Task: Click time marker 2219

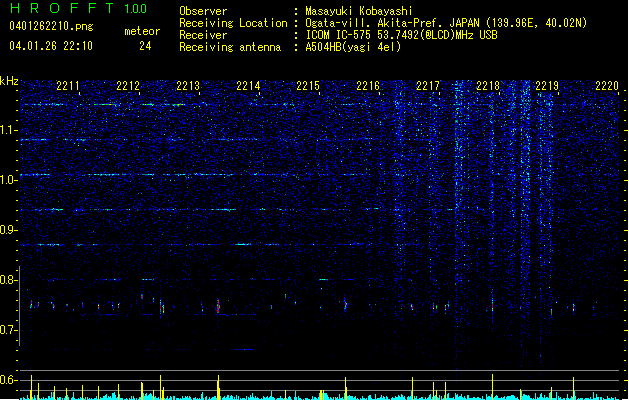Action: tap(547, 86)
